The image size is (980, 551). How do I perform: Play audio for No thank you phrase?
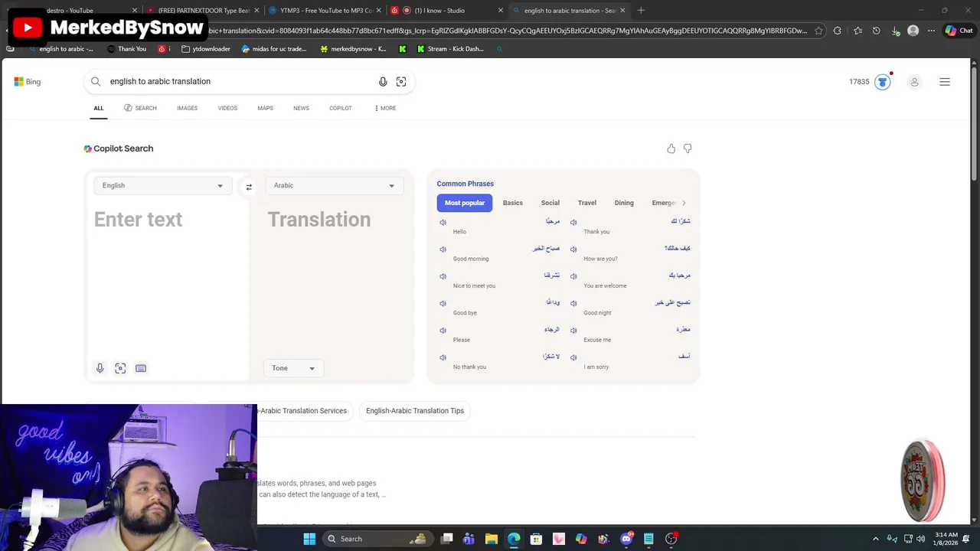coord(443,357)
